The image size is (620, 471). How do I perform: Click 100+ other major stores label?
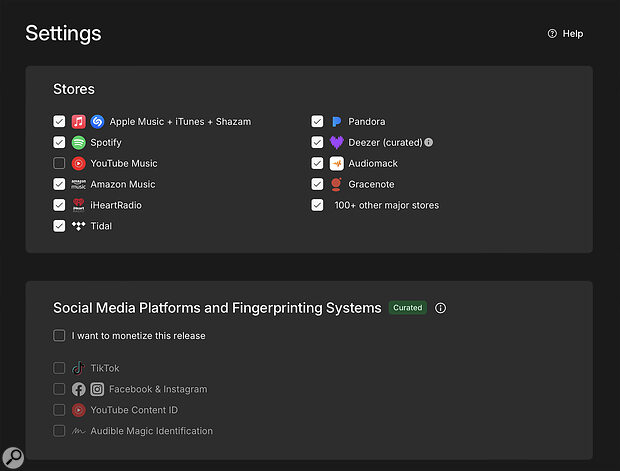click(387, 205)
